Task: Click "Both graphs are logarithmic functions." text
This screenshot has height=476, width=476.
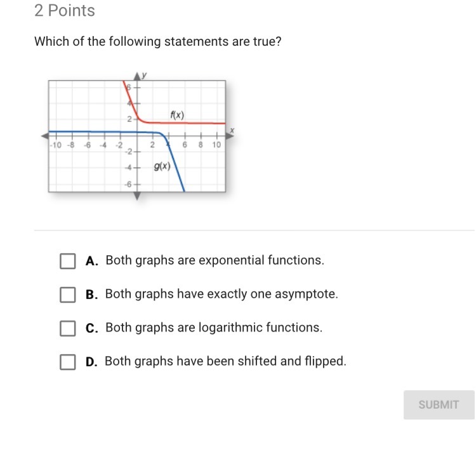Action: pos(214,327)
